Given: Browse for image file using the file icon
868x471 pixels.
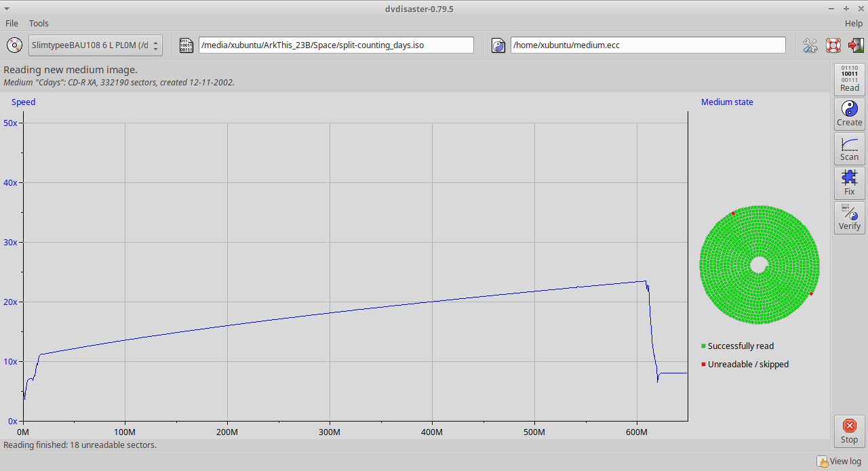Looking at the screenshot, I should pos(186,45).
